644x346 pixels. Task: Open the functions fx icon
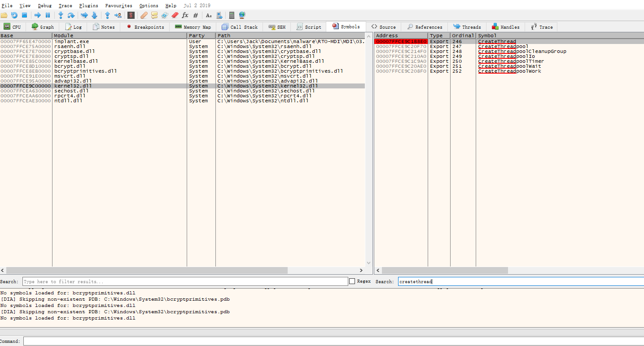[185, 15]
